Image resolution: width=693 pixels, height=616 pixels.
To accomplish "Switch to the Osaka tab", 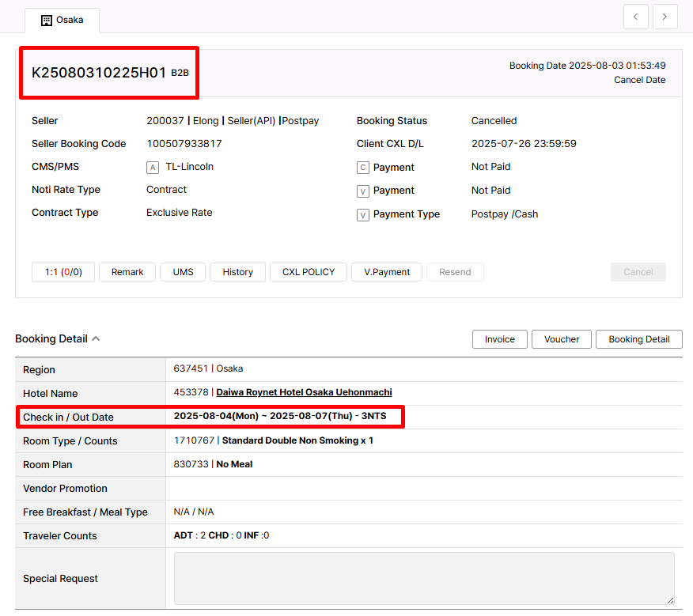I will pyautogui.click(x=62, y=20).
